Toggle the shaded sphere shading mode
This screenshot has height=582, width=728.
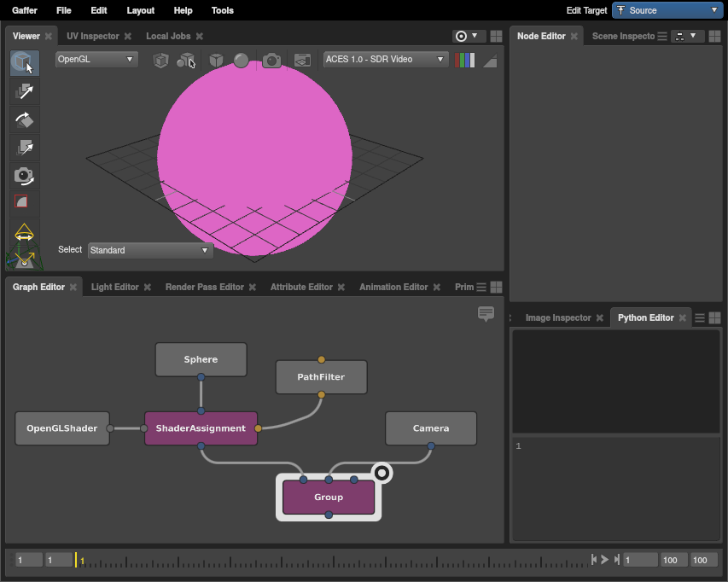(242, 60)
